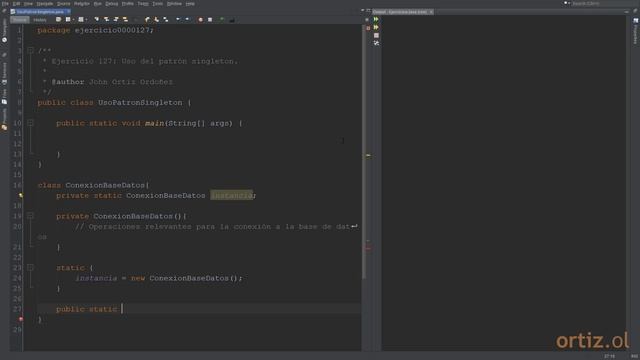Click the Last Edit toolbar icon
The image size is (640, 360).
click(58, 19)
